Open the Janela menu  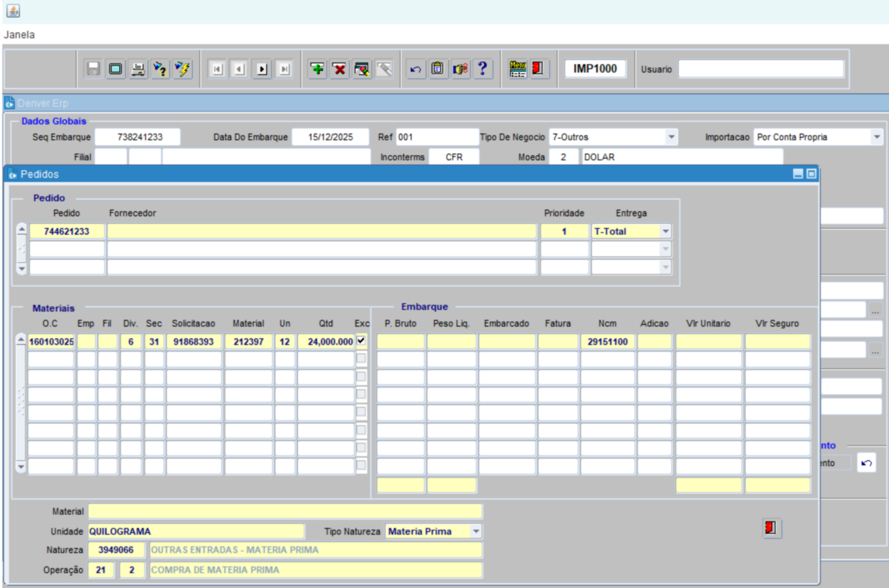tap(19, 35)
